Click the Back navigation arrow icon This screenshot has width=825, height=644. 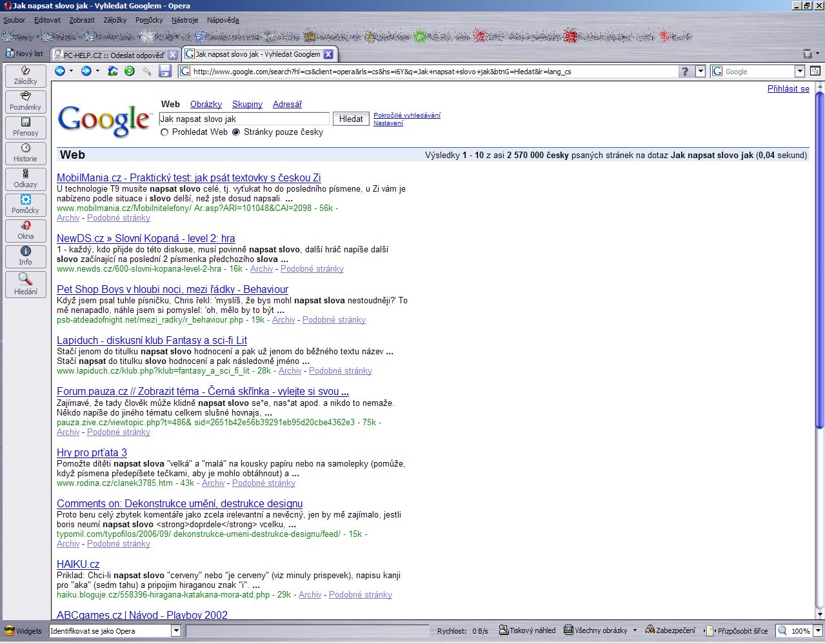(60, 71)
